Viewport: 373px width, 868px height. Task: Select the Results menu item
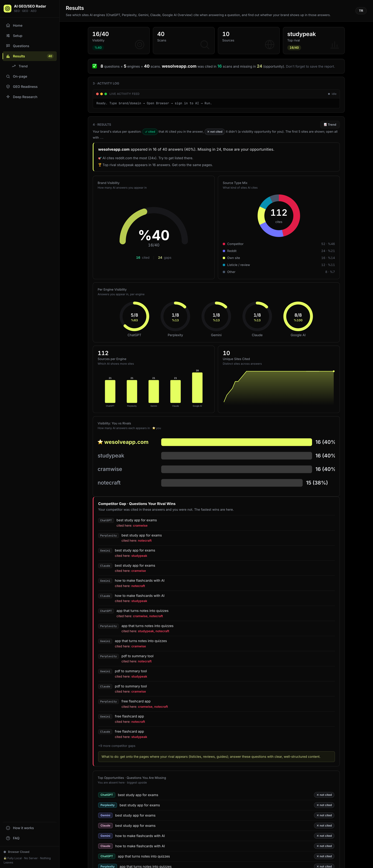tap(30, 56)
